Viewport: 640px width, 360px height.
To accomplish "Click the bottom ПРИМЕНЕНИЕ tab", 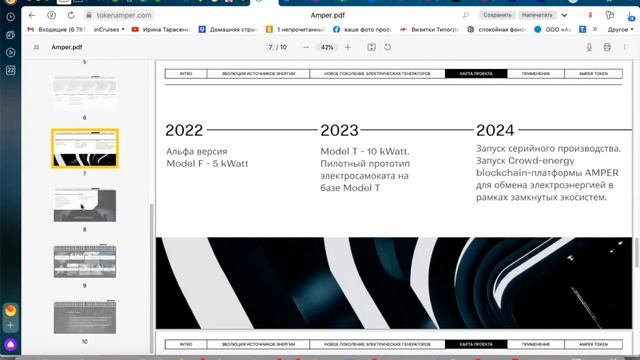I will pos(536,344).
